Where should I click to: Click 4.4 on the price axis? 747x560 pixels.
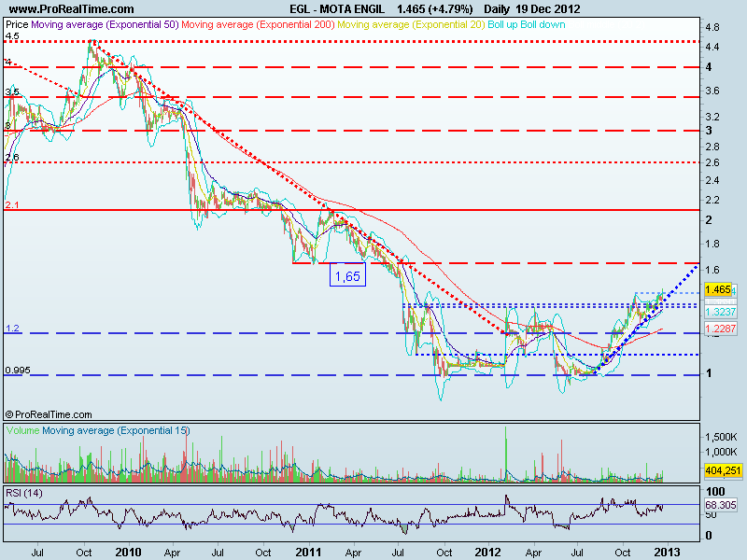(x=712, y=48)
